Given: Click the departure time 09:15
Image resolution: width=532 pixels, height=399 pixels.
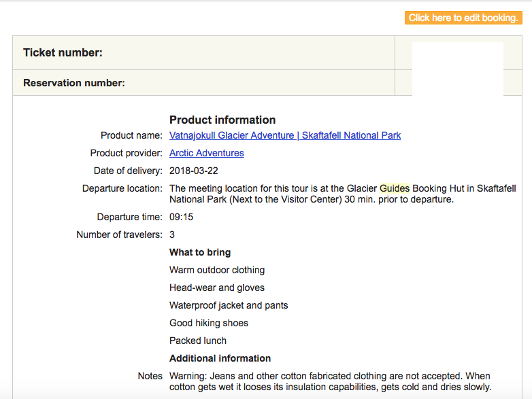Looking at the screenshot, I should tap(181, 217).
